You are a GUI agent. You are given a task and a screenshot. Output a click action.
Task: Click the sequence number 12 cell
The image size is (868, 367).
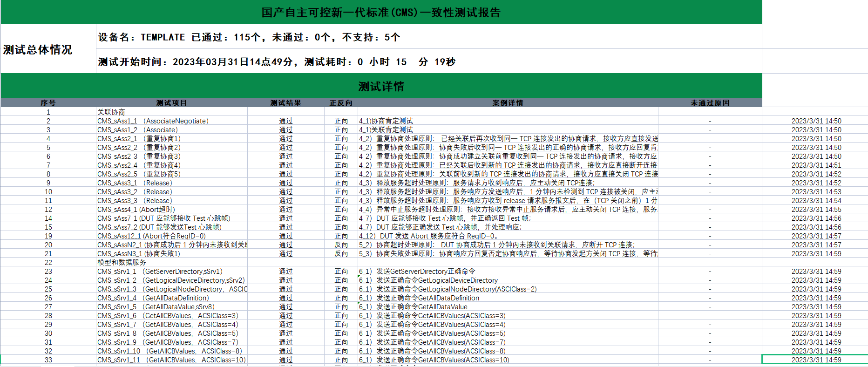[x=48, y=209]
